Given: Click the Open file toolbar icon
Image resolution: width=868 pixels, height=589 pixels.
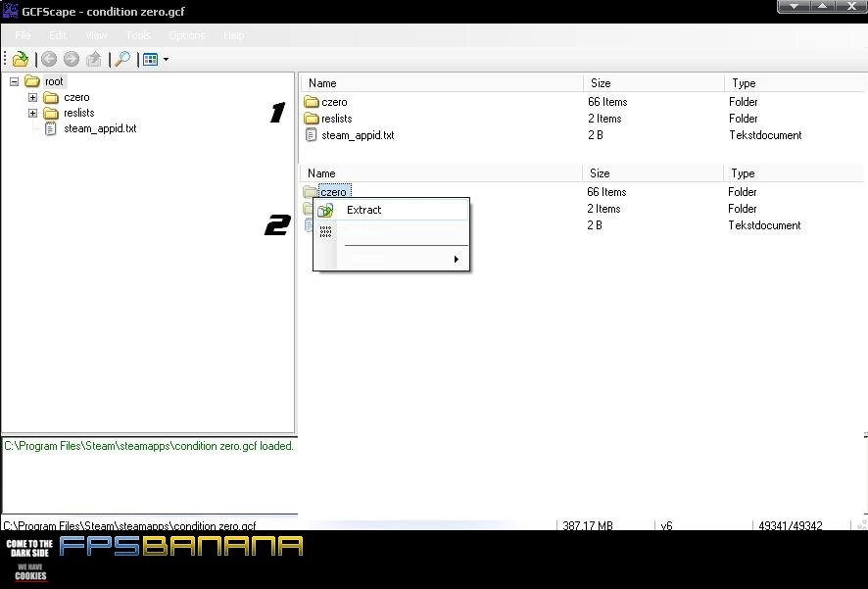Looking at the screenshot, I should 20,59.
